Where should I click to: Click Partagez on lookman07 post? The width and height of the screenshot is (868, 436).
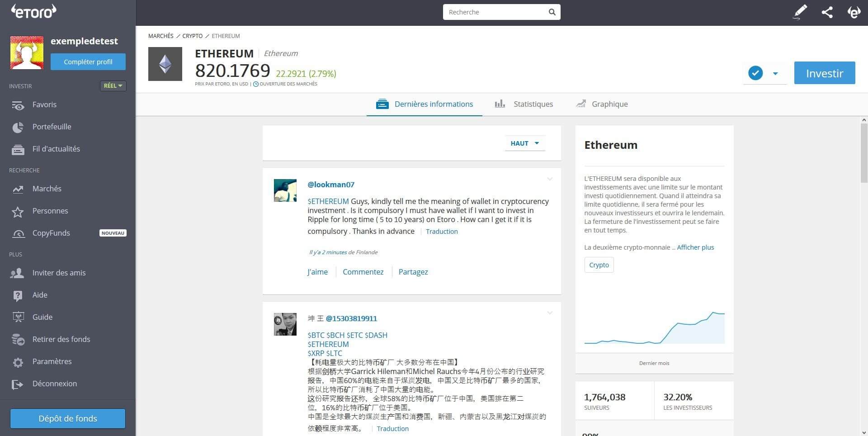click(413, 272)
